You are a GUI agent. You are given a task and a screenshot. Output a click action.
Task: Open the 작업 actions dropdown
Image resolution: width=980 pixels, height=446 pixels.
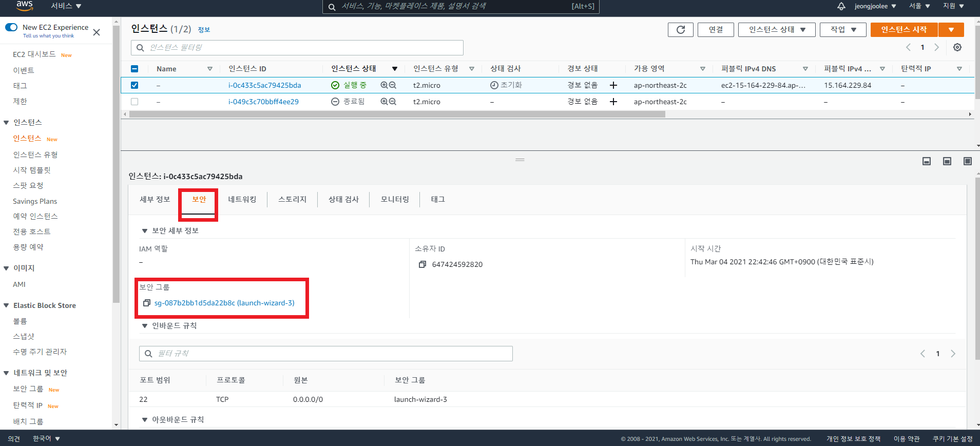click(843, 30)
